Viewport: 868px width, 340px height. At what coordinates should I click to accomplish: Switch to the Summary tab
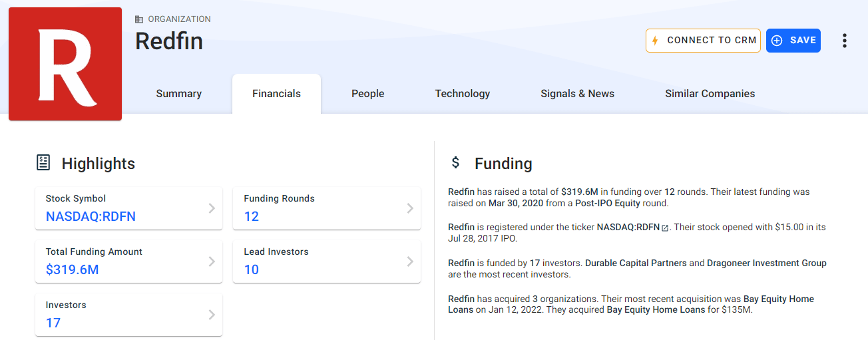(x=179, y=94)
